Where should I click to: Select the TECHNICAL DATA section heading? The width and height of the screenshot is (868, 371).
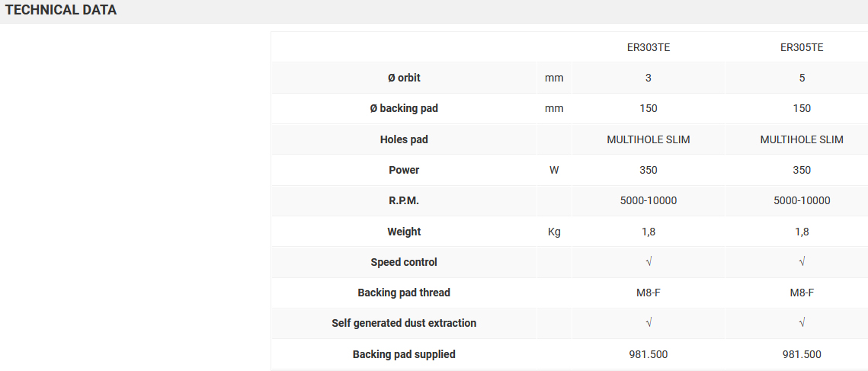point(61,11)
